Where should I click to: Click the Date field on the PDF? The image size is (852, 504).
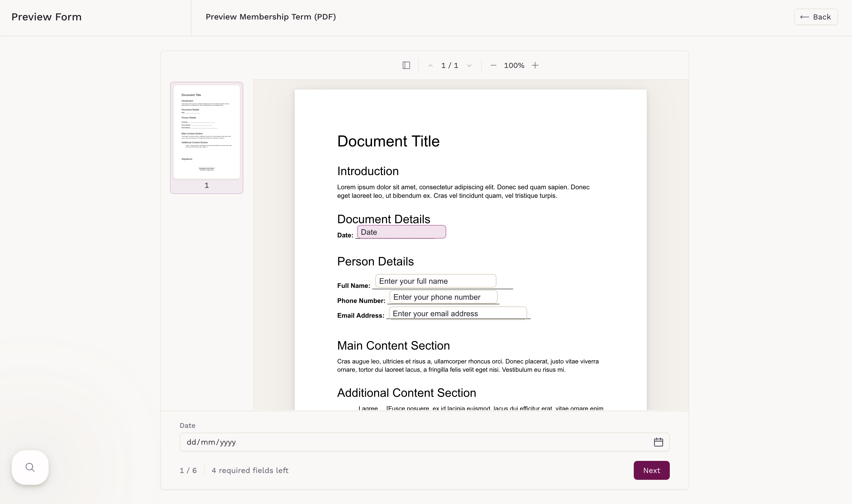click(401, 232)
